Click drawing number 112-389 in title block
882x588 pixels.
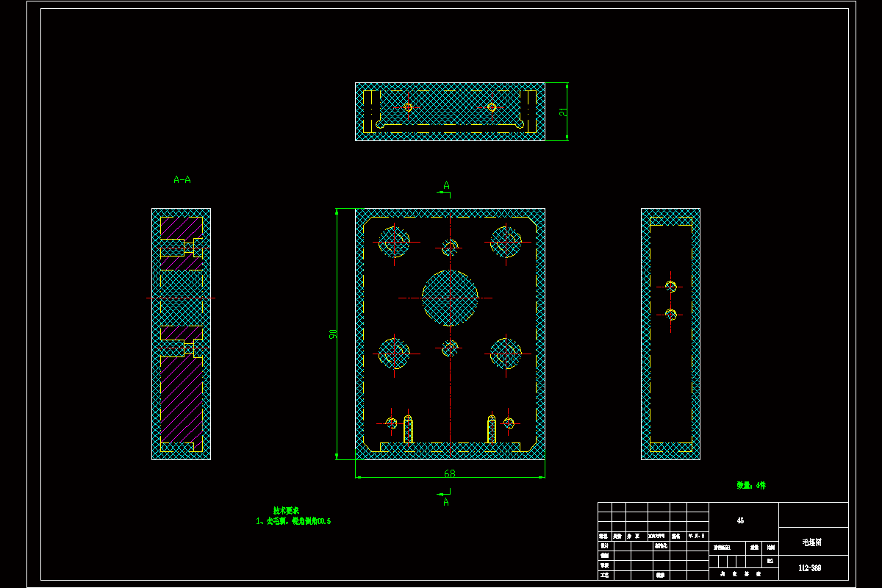tap(810, 568)
